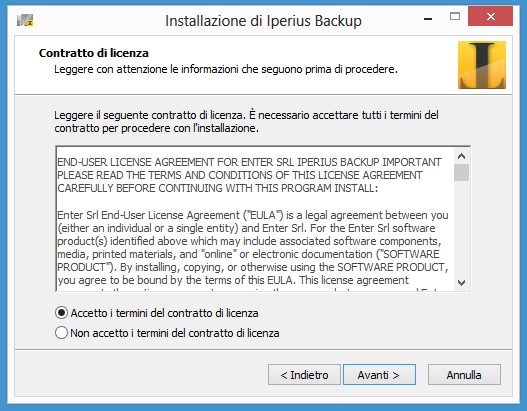The width and height of the screenshot is (527, 411).
Task: Minimize the Iperius Backup installer window
Action: point(428,18)
